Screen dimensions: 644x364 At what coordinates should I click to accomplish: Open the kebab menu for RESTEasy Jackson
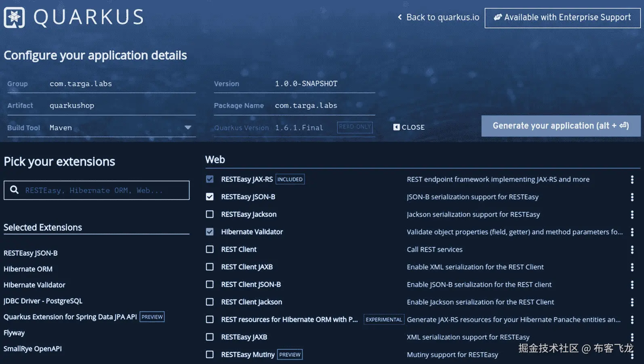pyautogui.click(x=632, y=215)
